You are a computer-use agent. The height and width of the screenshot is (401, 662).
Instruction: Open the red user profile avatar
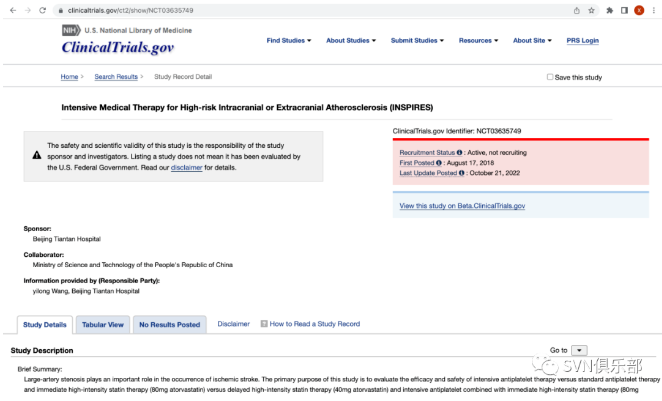(639, 11)
